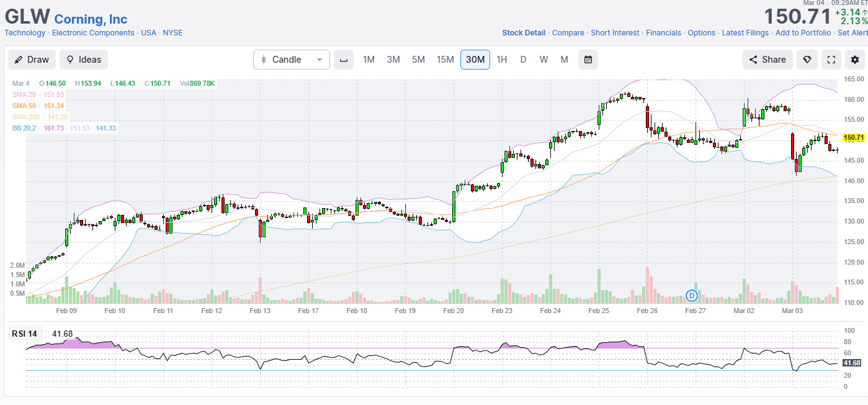Open the RSI 14 indicator label
Viewport: 868px width, 405px height.
[25, 334]
